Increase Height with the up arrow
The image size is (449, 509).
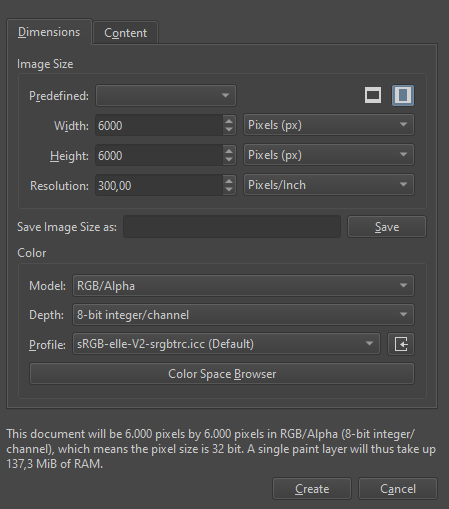pyautogui.click(x=229, y=151)
